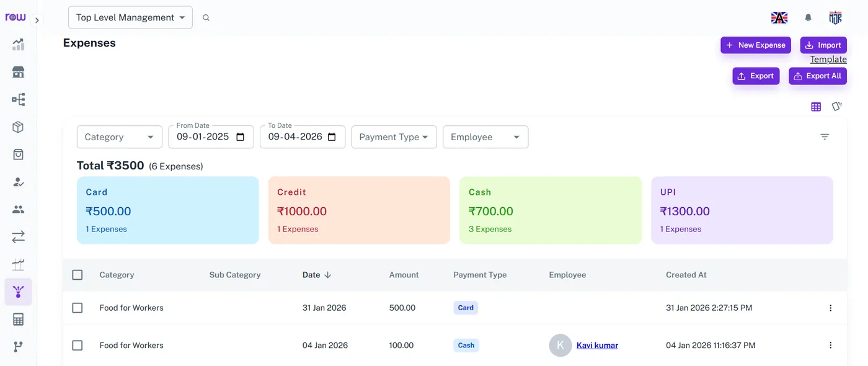Open the filter list icon
Image resolution: width=868 pixels, height=366 pixels.
coord(825,136)
